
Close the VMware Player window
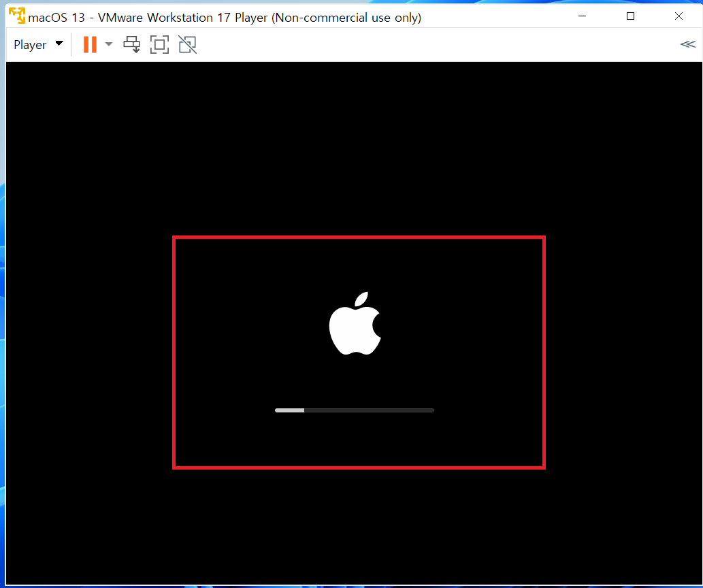coord(679,16)
